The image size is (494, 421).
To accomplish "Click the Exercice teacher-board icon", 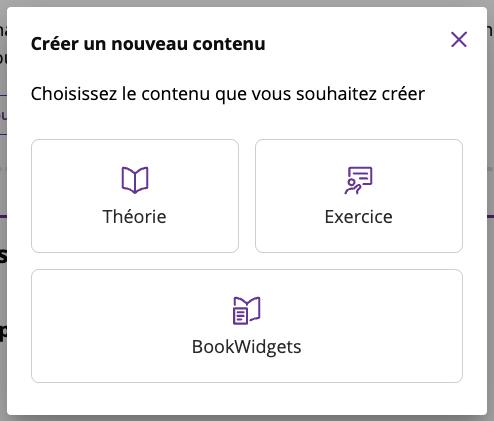I will pyautogui.click(x=359, y=180).
